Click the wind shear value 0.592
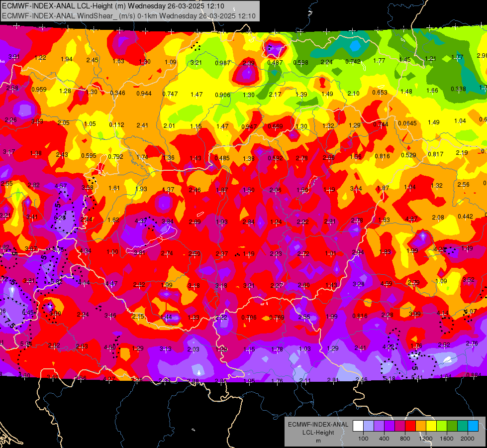The height and width of the screenshot is (448, 487). [275, 158]
